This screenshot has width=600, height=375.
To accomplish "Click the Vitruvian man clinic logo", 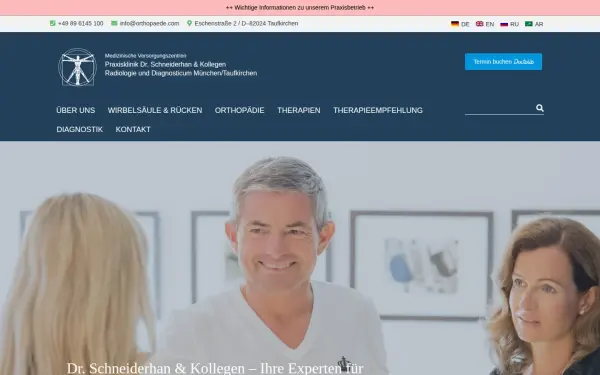I will point(77,67).
